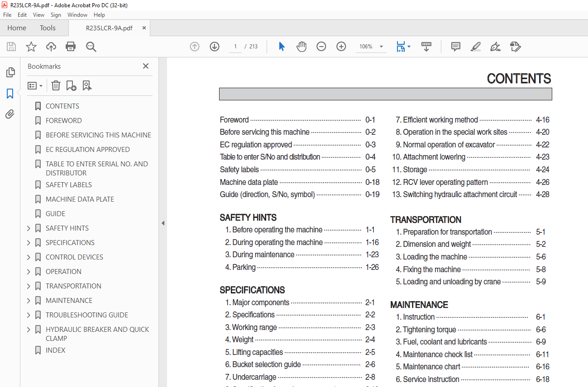Select the highlight text pen tool
588x387 pixels.
click(x=476, y=47)
